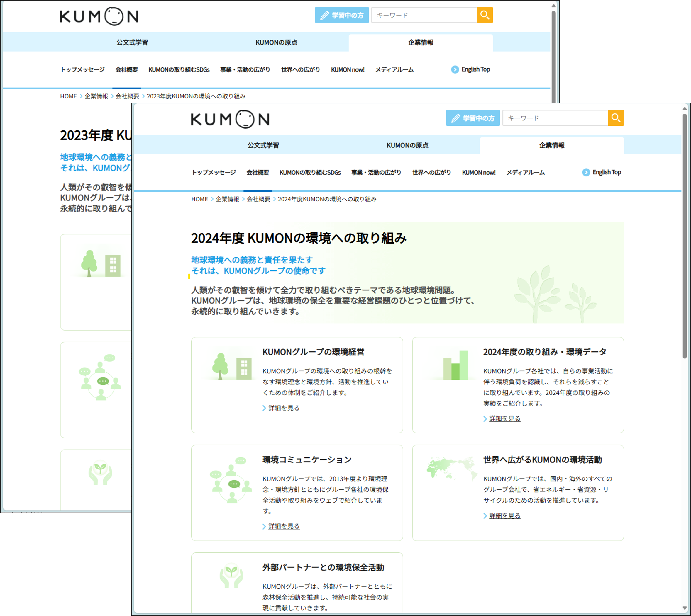Switch to 公文式学習 tab in front window
Image resolution: width=691 pixels, height=616 pixels.
pyautogui.click(x=263, y=145)
